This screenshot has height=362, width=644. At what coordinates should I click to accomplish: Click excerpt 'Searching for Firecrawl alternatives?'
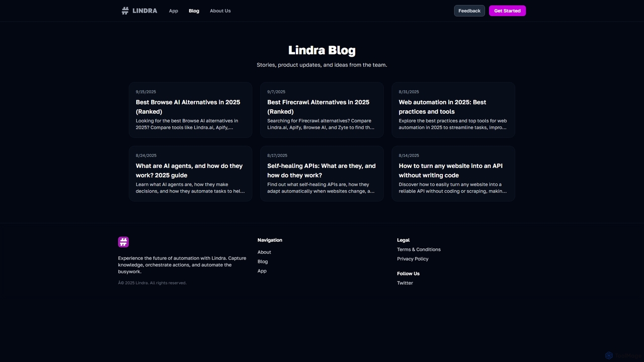pyautogui.click(x=321, y=124)
